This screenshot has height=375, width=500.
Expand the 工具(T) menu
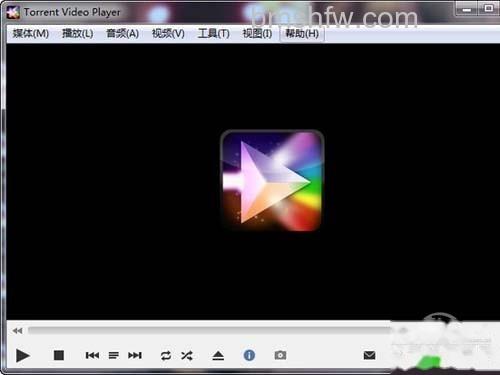click(213, 33)
